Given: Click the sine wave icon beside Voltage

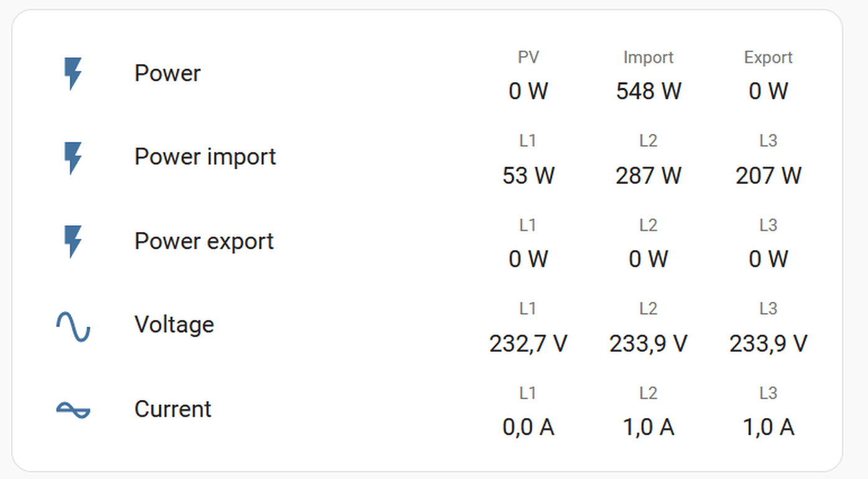Looking at the screenshot, I should [x=73, y=326].
